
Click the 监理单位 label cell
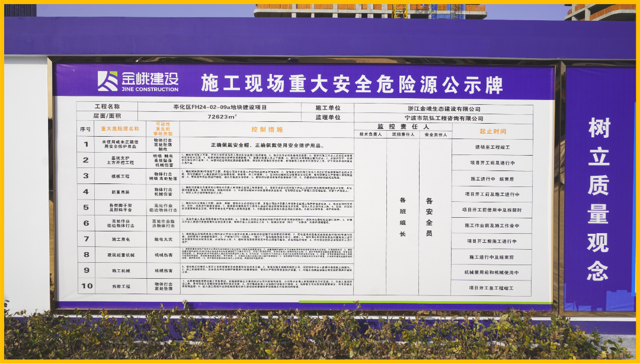tap(328, 117)
